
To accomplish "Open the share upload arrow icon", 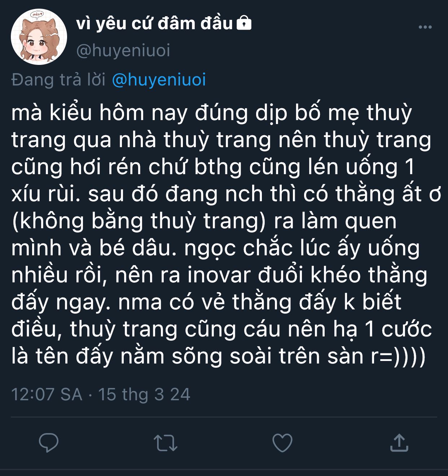I will [399, 443].
